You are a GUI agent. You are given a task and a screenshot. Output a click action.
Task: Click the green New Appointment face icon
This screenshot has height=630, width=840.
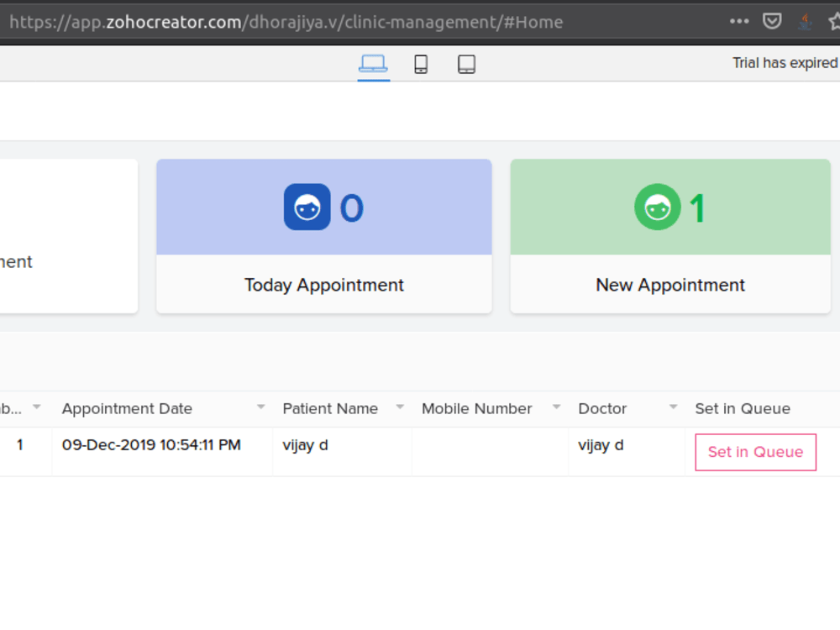[658, 207]
